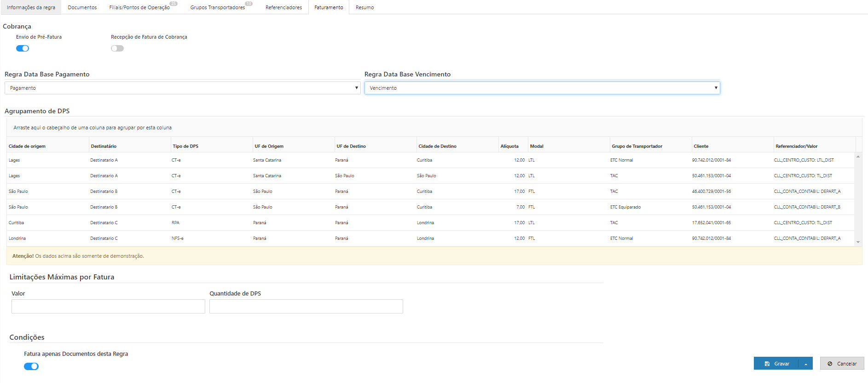Image resolution: width=868 pixels, height=383 pixels.
Task: Click the floppy disk icon on Gravar
Action: tap(767, 364)
